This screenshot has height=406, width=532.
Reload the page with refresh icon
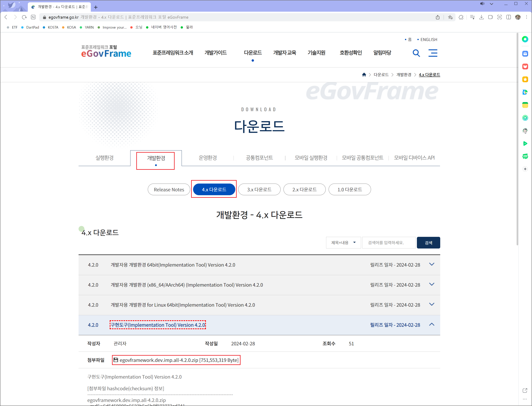click(x=24, y=17)
